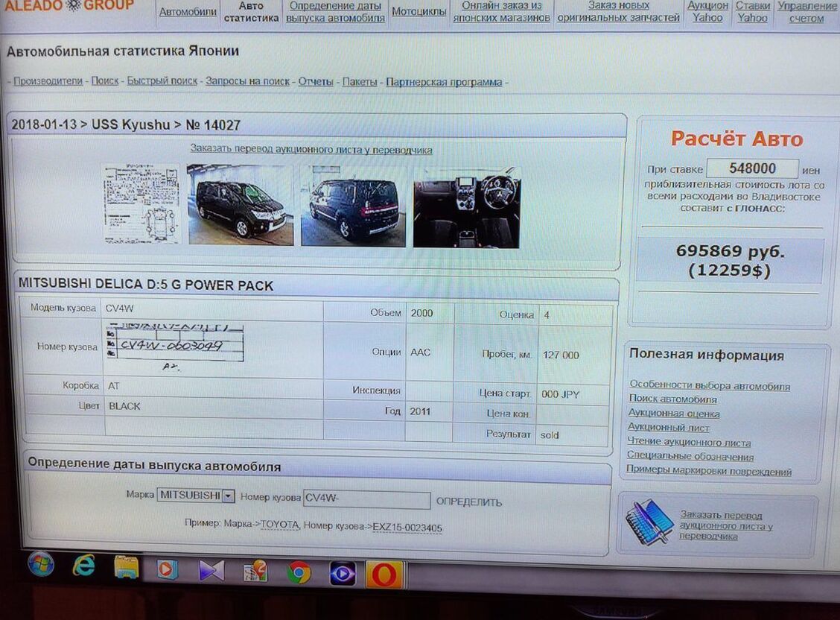Screen dimensions: 840x620
Task: Click the color value BLACK
Action: click(x=124, y=406)
